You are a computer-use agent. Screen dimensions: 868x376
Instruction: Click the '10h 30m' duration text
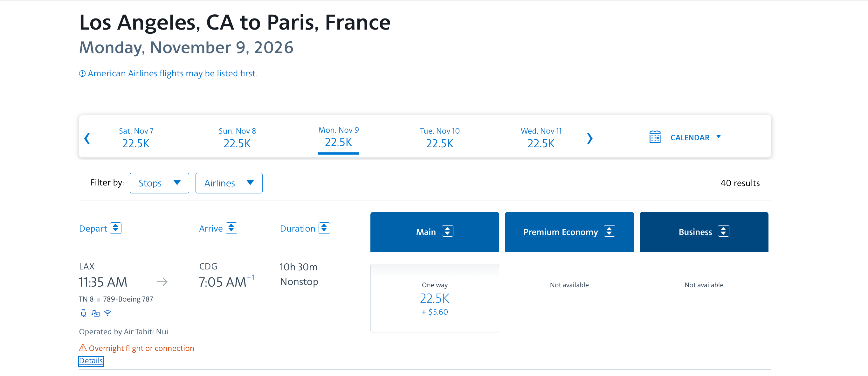(x=299, y=267)
